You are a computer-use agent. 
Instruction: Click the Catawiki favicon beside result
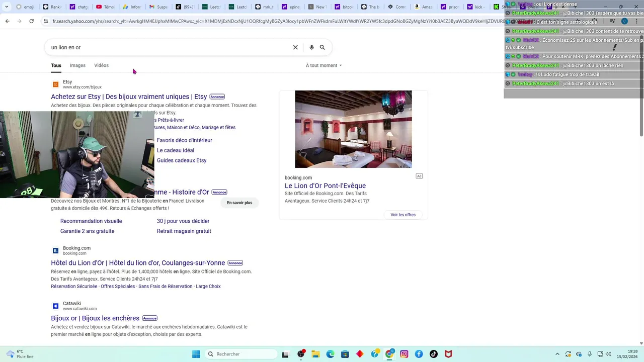pyautogui.click(x=56, y=306)
